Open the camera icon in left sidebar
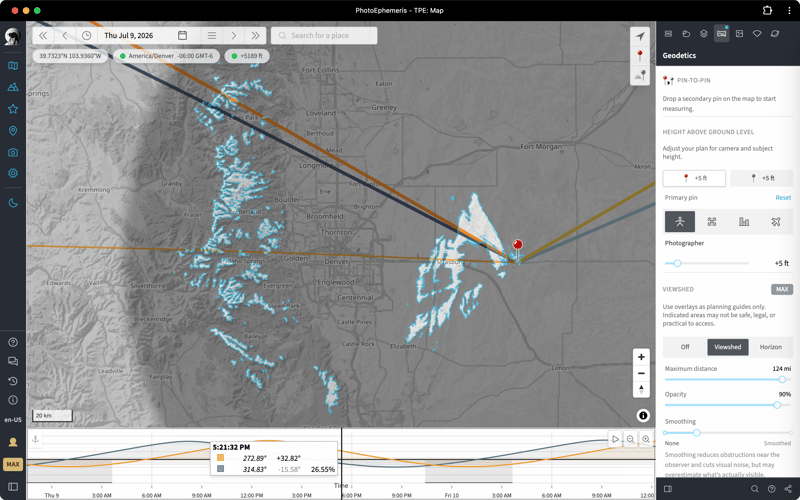The width and height of the screenshot is (800, 500). coord(13,152)
